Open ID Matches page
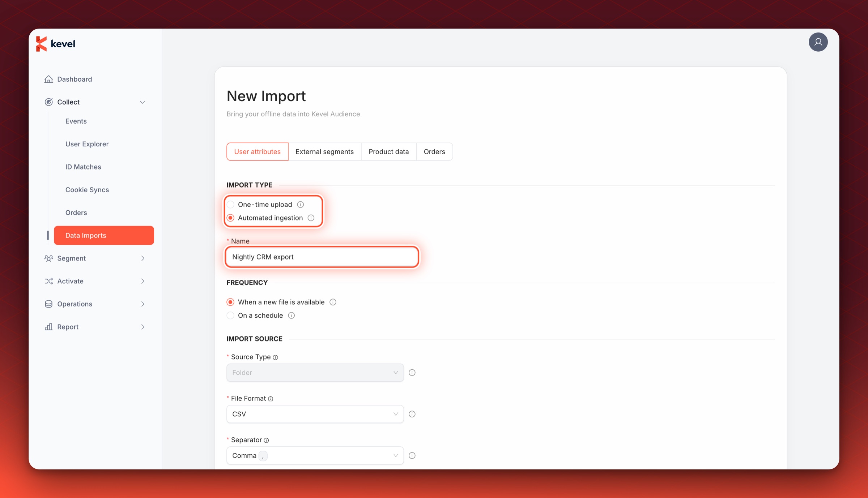Viewport: 868px width, 498px height. point(83,167)
